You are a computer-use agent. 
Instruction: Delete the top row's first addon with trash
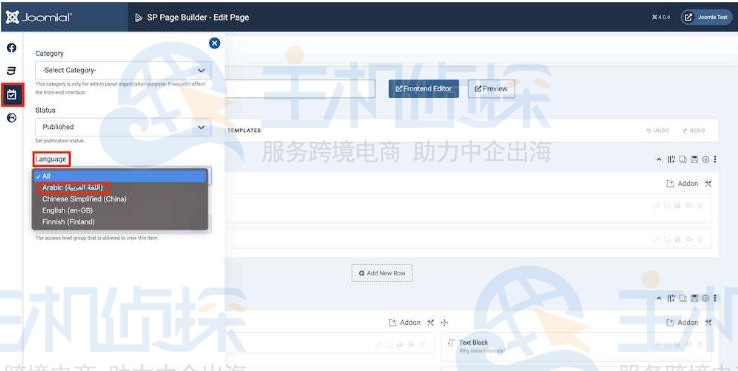point(699,206)
